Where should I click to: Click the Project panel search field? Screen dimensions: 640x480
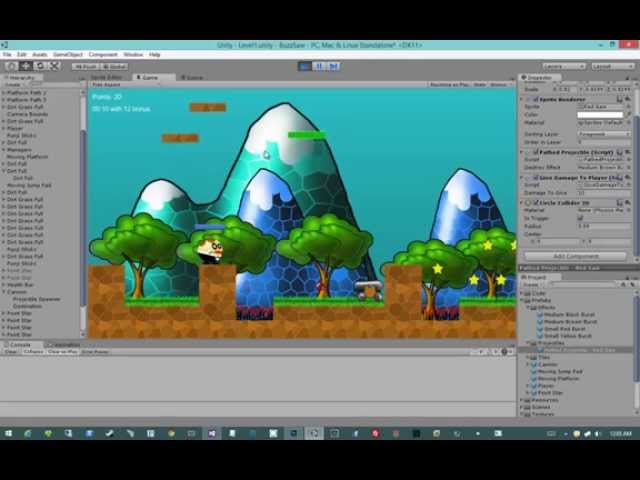point(584,284)
